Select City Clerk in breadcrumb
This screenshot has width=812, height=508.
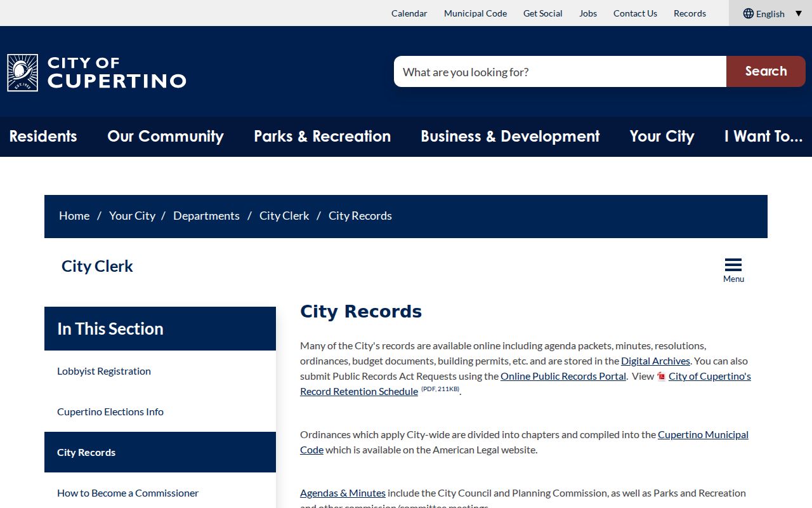(x=284, y=216)
